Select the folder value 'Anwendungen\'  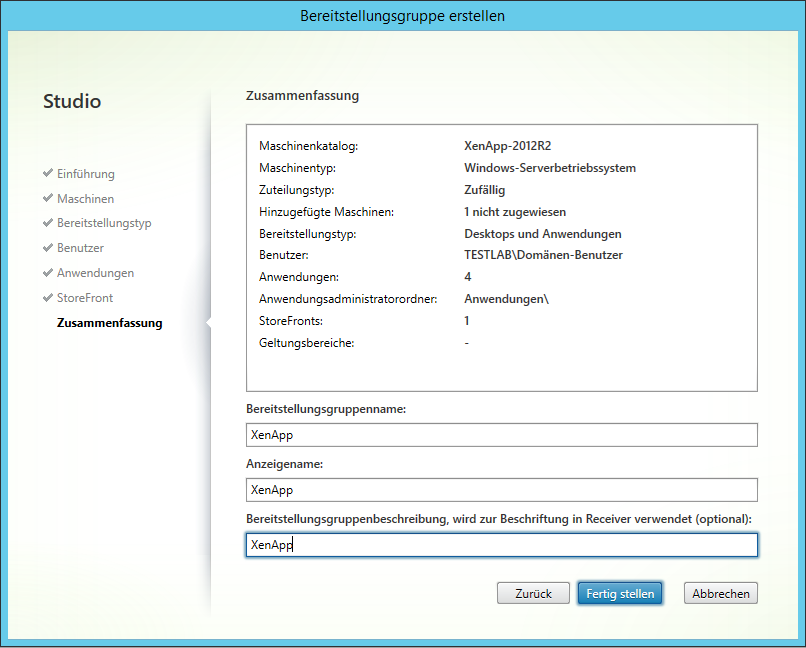(x=506, y=299)
